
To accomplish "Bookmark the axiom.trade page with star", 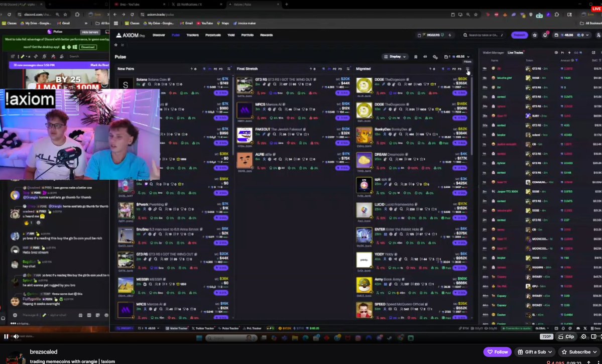I will 475,14.
